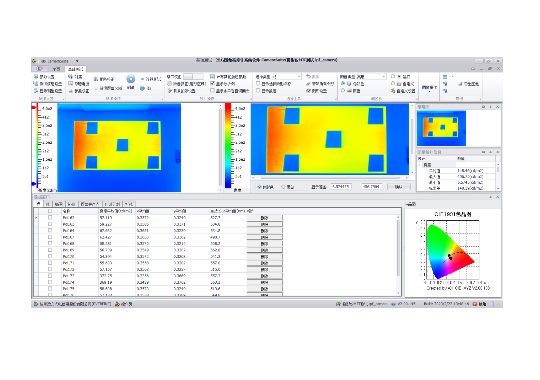
Task: Select the first radio below the right image
Action: coord(259,187)
